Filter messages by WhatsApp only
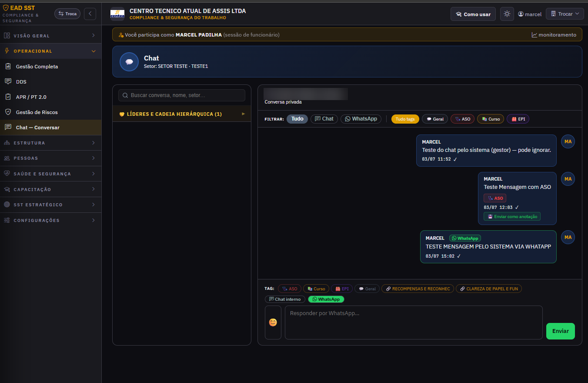The image size is (588, 383). click(x=361, y=119)
